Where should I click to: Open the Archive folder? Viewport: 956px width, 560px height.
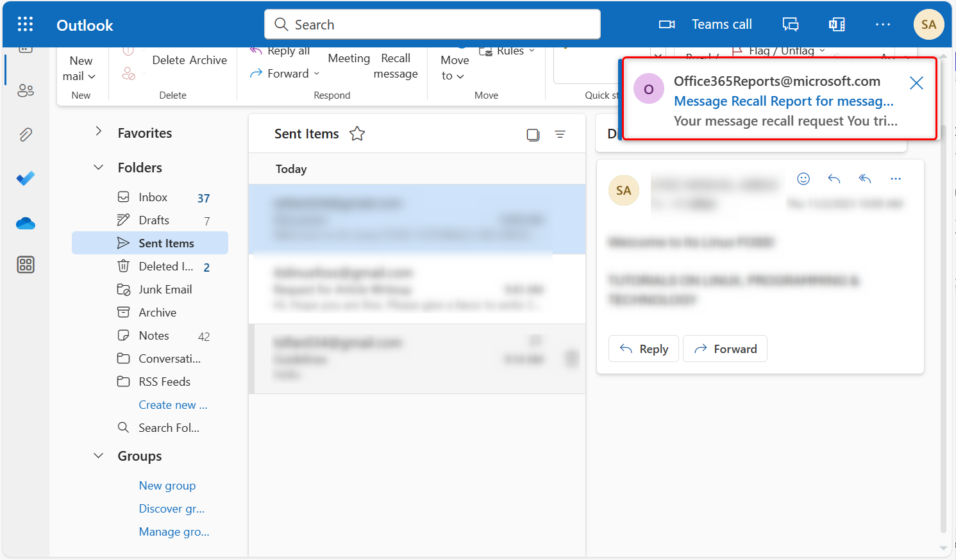click(x=150, y=313)
